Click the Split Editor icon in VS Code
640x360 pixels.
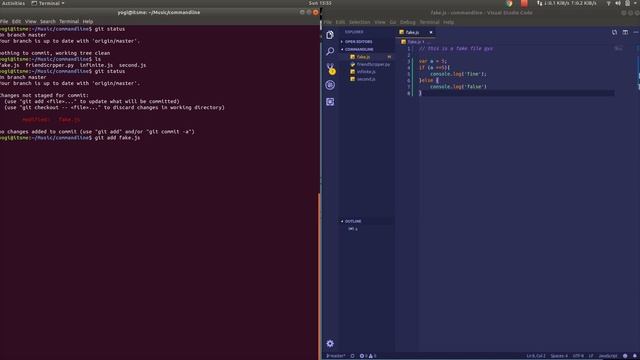coord(625,32)
